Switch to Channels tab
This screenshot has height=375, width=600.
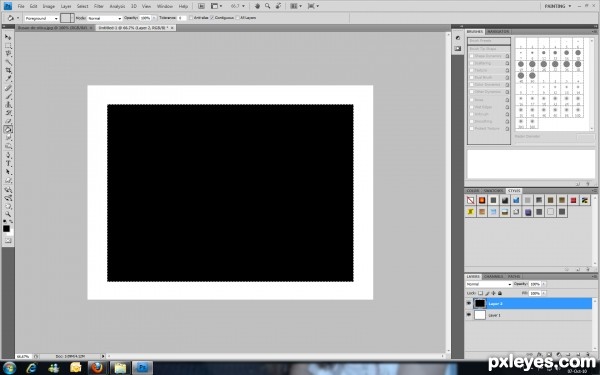(494, 276)
